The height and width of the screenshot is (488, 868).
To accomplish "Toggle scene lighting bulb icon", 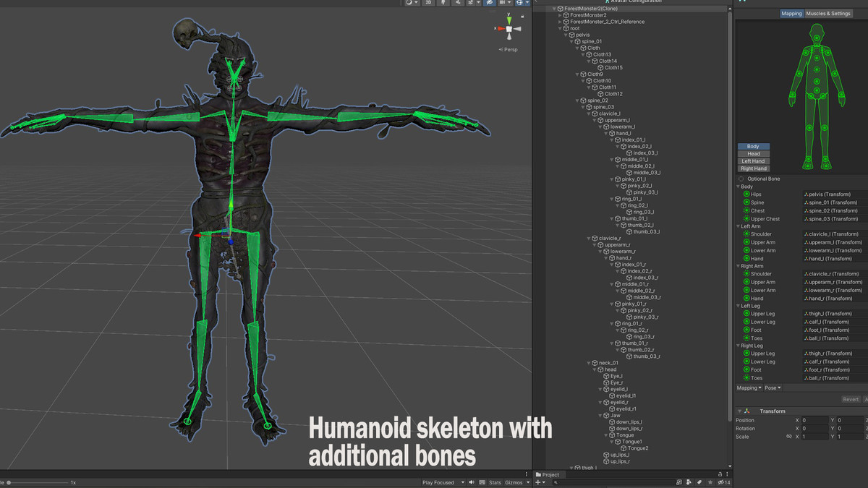I will [443, 2].
